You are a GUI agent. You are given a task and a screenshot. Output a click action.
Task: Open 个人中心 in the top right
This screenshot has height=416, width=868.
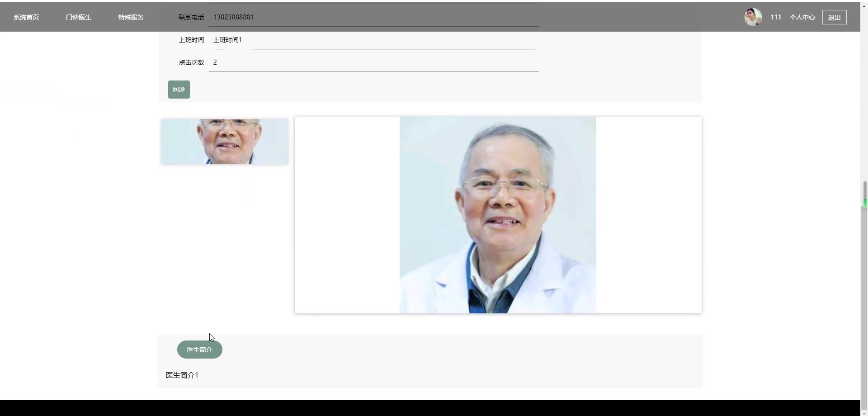802,17
